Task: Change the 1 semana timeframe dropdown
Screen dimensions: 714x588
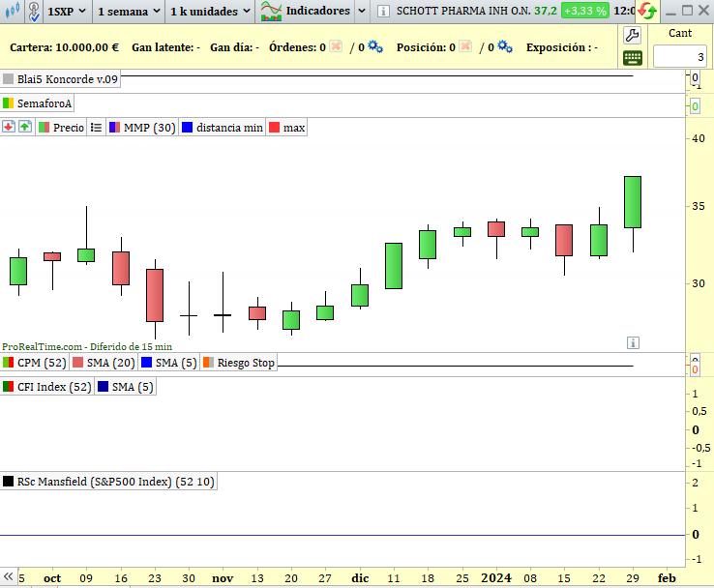Action: pos(129,11)
